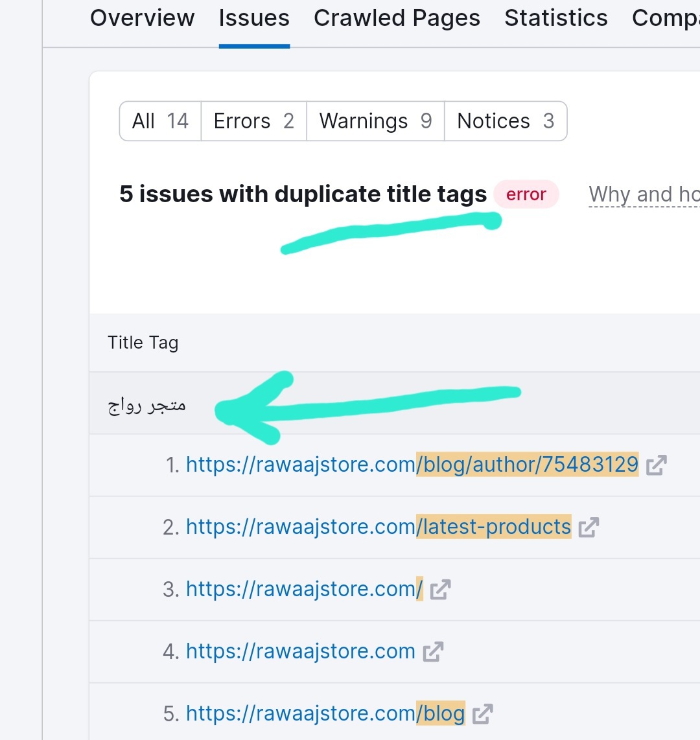Image resolution: width=700 pixels, height=740 pixels.
Task: Open the latest-products URL link
Action: coord(378,527)
